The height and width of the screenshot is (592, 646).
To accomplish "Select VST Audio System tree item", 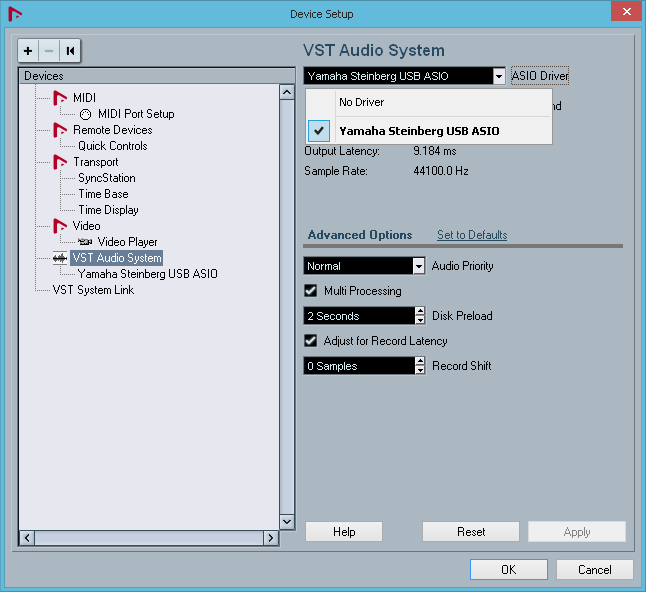I will tap(117, 258).
